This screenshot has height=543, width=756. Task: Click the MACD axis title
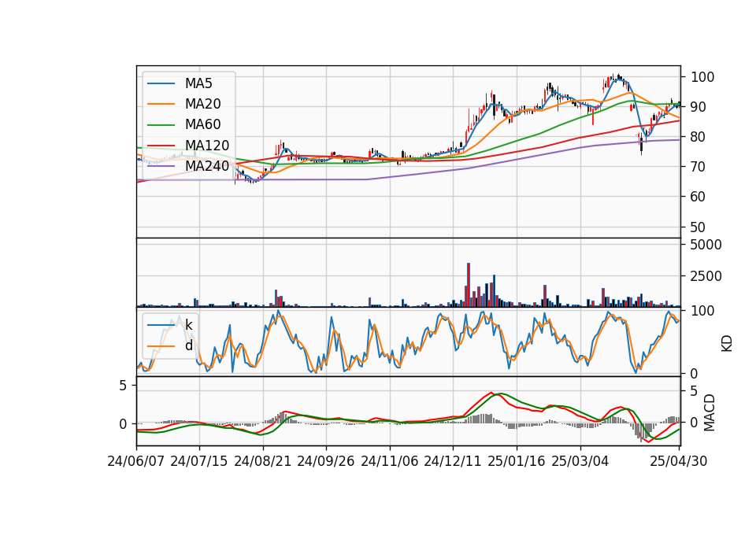[710, 412]
